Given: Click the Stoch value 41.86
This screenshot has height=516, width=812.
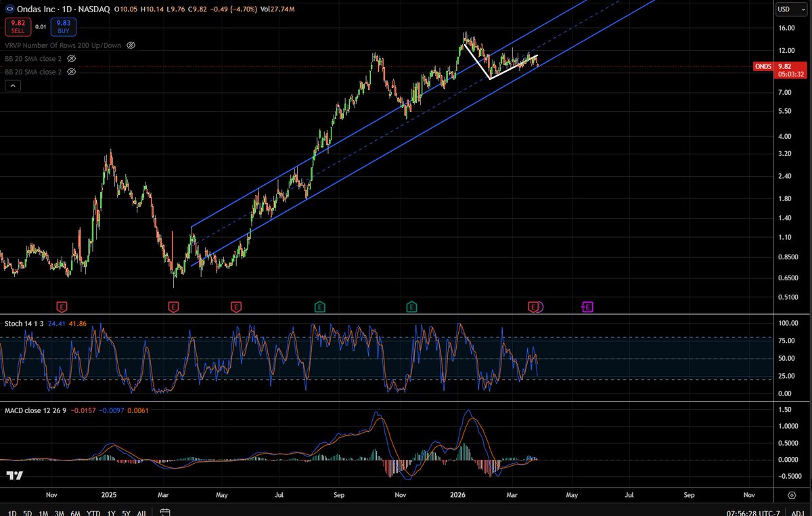Looking at the screenshot, I should 78,323.
